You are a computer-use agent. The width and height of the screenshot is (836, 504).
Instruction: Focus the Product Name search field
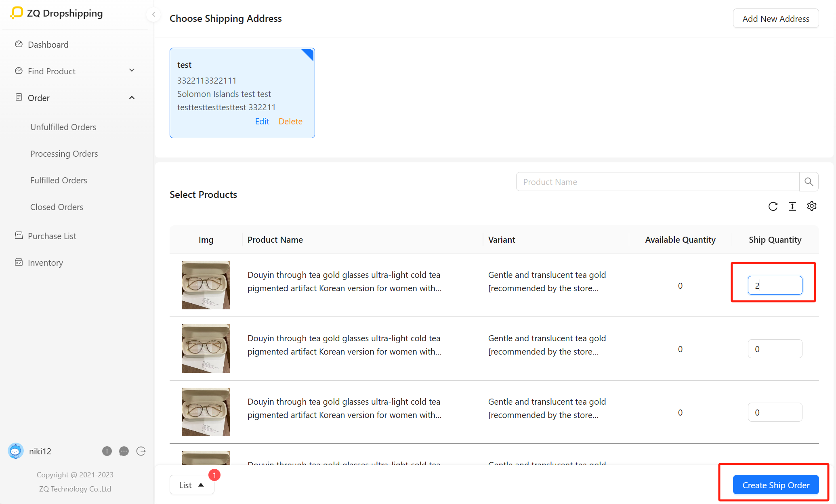click(657, 182)
